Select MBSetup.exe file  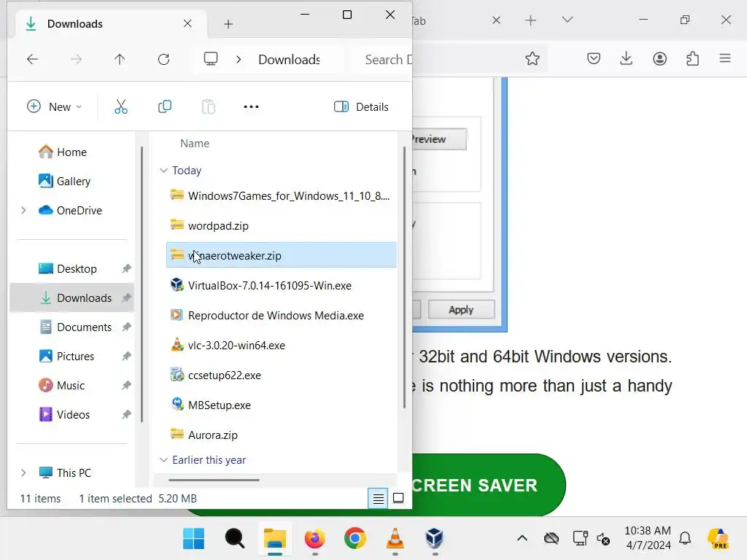281,405
